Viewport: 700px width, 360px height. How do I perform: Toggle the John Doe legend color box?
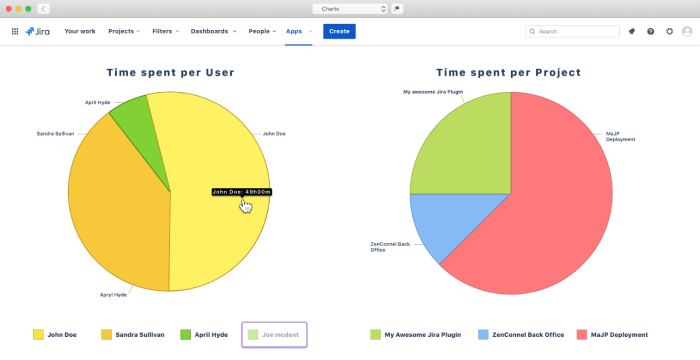[38, 335]
